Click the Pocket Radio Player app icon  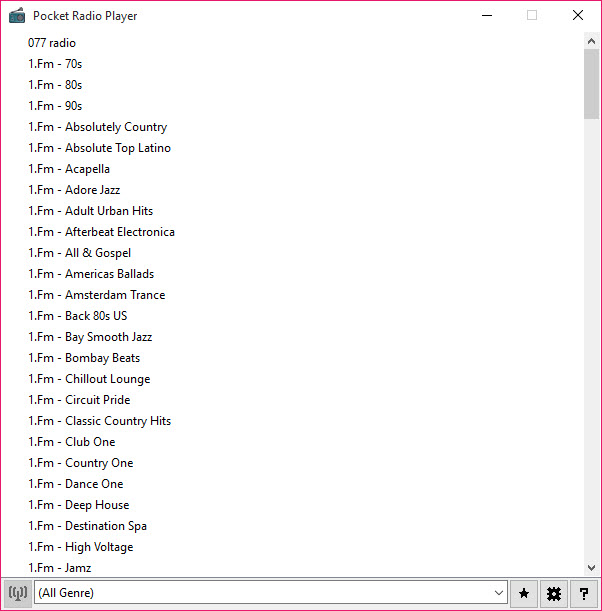(17, 16)
